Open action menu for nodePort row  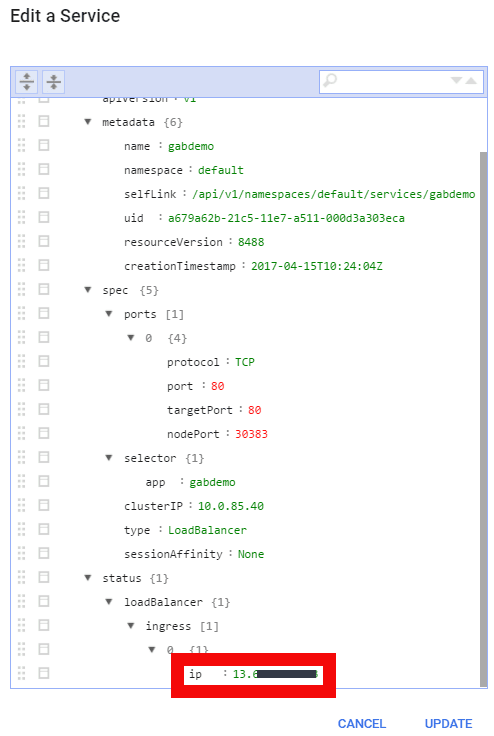[44, 433]
